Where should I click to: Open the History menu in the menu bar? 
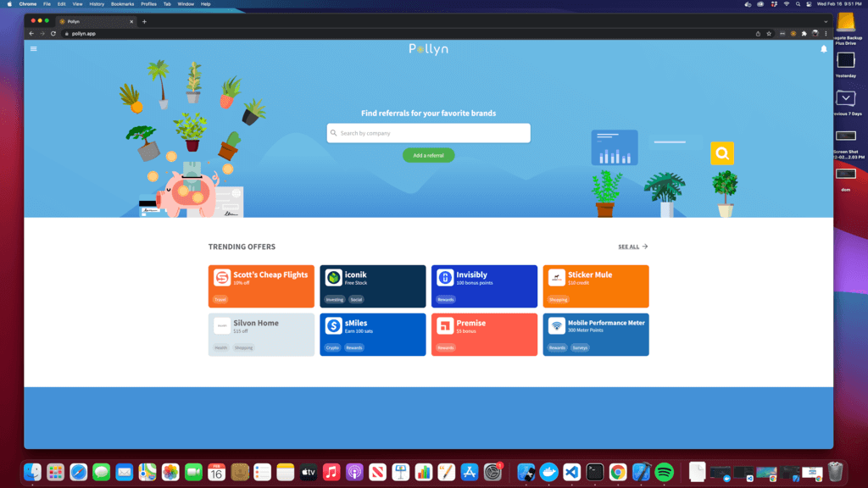pos(97,4)
